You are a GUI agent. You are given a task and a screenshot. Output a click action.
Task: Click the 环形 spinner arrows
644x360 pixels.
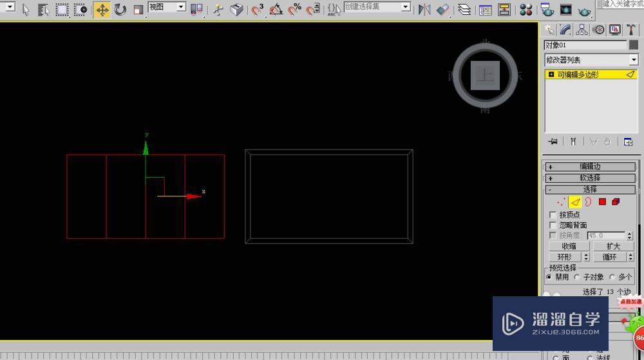pos(586,257)
